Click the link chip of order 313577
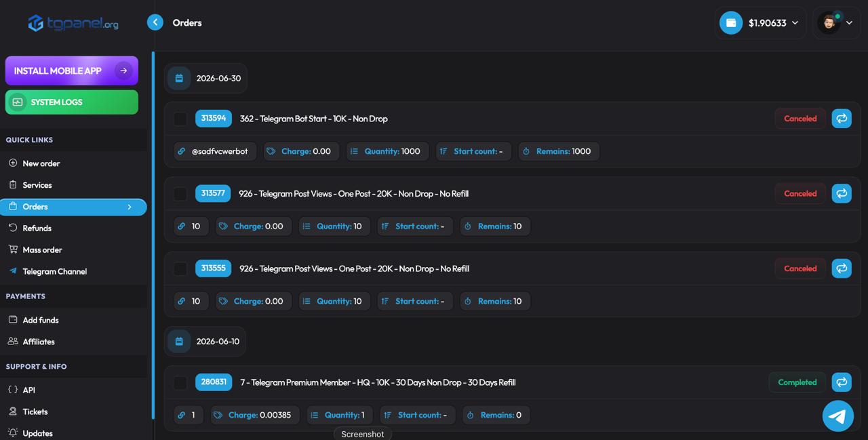 point(191,226)
